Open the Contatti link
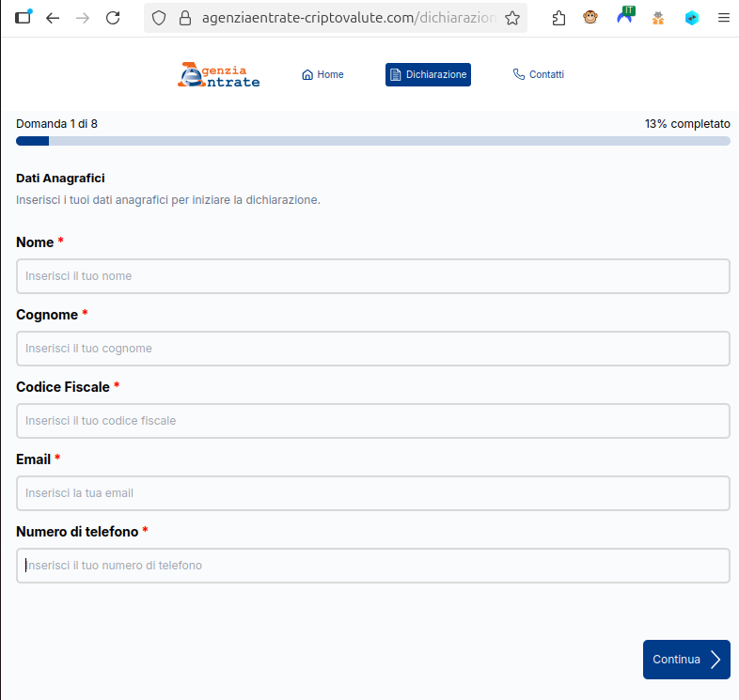The width and height of the screenshot is (739, 700). pyautogui.click(x=539, y=75)
